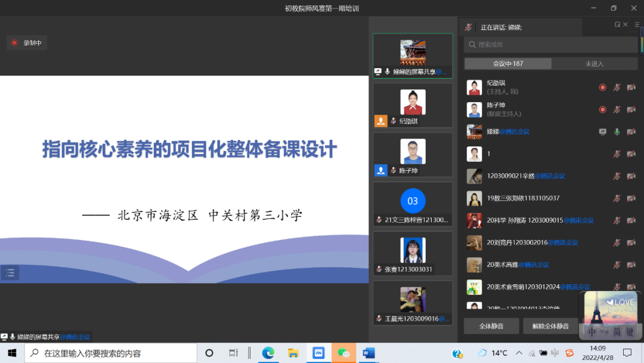The height and width of the screenshot is (363, 644).
Task: Select the 03 avatar participant tile
Action: (413, 204)
